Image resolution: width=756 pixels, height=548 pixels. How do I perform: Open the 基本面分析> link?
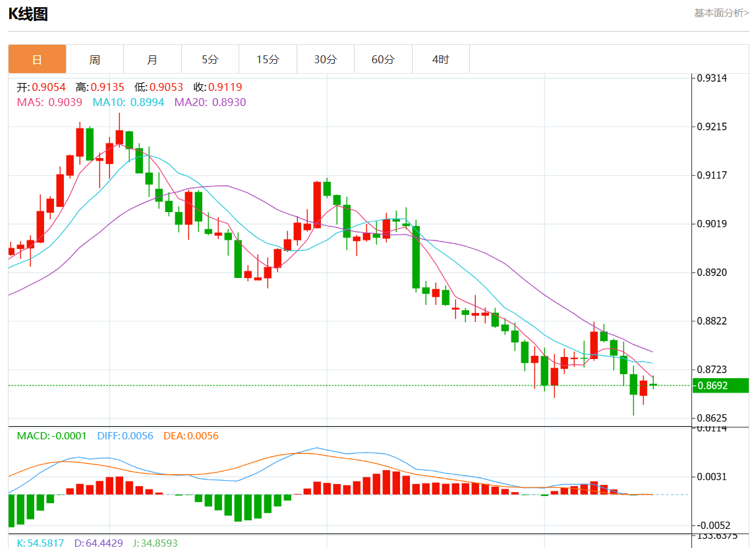pyautogui.click(x=721, y=13)
